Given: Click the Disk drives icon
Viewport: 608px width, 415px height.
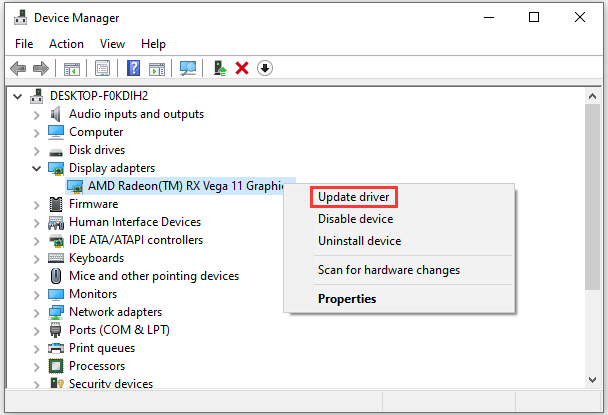Looking at the screenshot, I should coord(56,152).
